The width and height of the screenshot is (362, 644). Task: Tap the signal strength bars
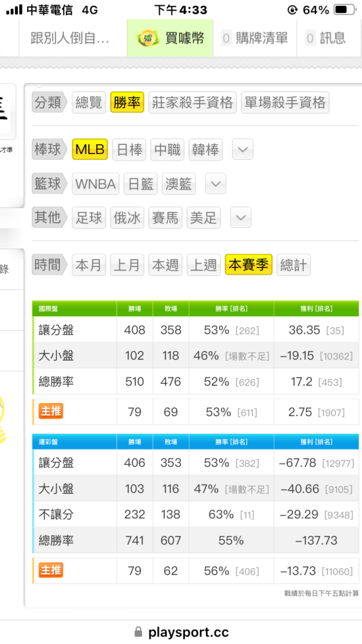pyautogui.click(x=14, y=10)
